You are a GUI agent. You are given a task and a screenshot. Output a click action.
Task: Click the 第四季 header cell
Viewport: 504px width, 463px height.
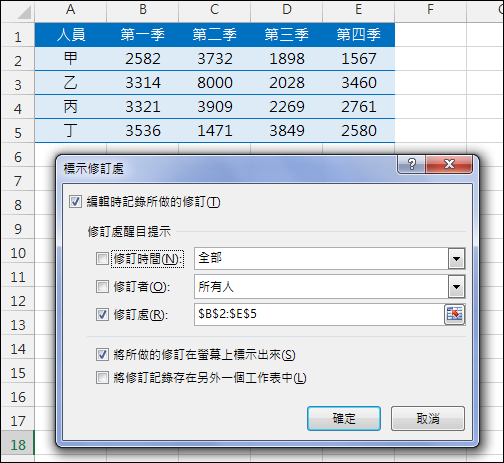pos(359,35)
